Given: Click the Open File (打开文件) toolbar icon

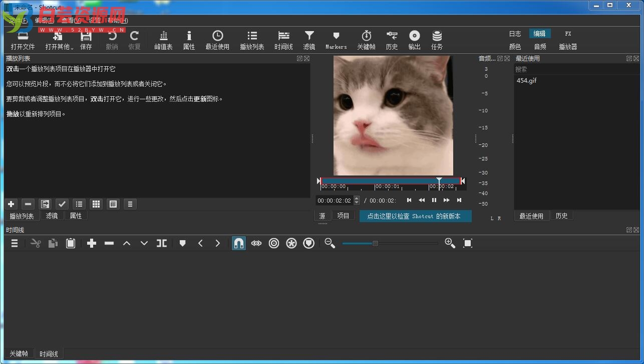Looking at the screenshot, I should 23,40.
